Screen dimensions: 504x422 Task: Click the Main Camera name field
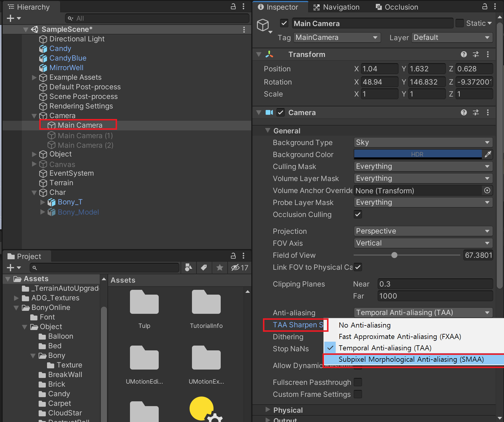(x=372, y=23)
